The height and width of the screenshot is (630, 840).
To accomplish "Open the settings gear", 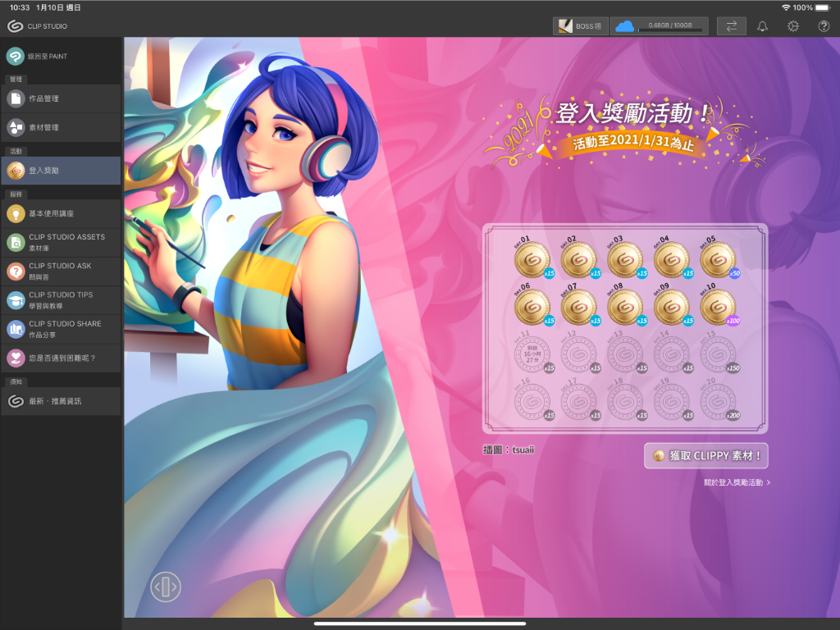I will [793, 25].
